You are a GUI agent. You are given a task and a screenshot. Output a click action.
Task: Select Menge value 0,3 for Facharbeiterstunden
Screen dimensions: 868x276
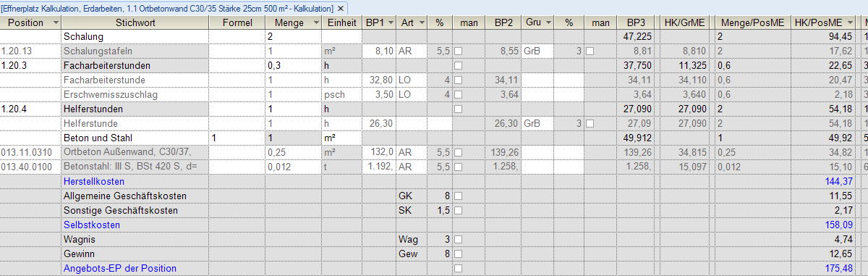pyautogui.click(x=294, y=66)
